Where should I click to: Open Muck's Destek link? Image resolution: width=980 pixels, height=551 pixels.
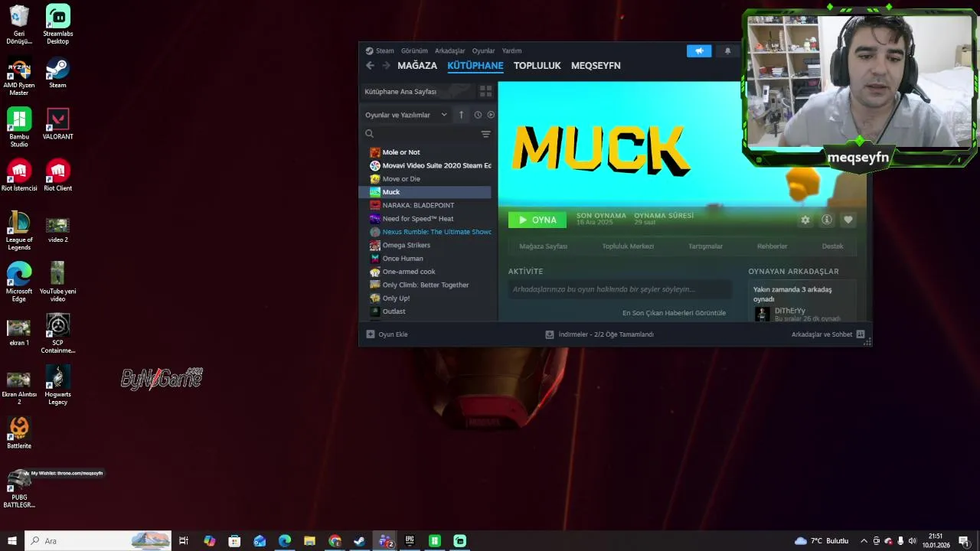(832, 246)
